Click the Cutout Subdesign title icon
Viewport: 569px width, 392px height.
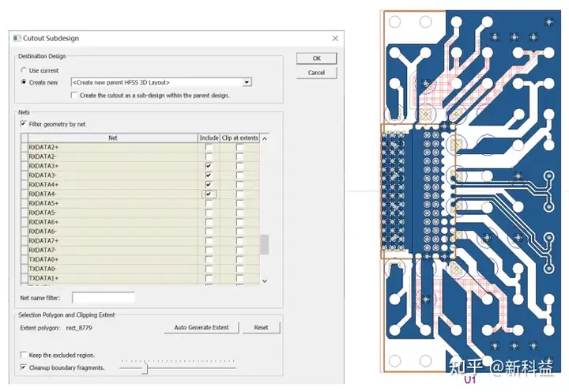[x=17, y=38]
